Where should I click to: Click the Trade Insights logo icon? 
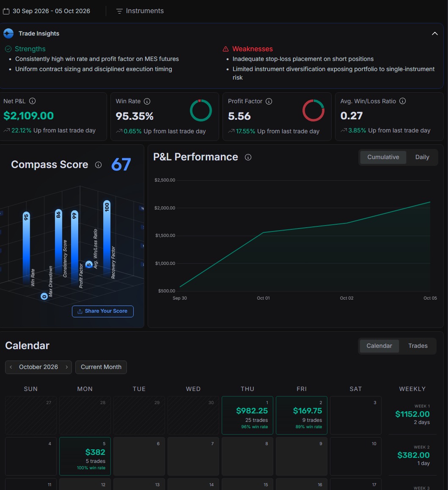tap(8, 33)
